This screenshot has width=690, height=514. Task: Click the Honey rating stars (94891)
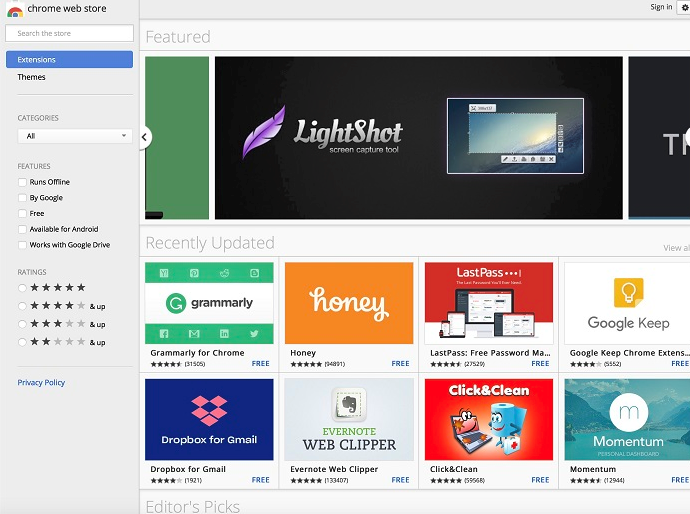tap(306, 364)
